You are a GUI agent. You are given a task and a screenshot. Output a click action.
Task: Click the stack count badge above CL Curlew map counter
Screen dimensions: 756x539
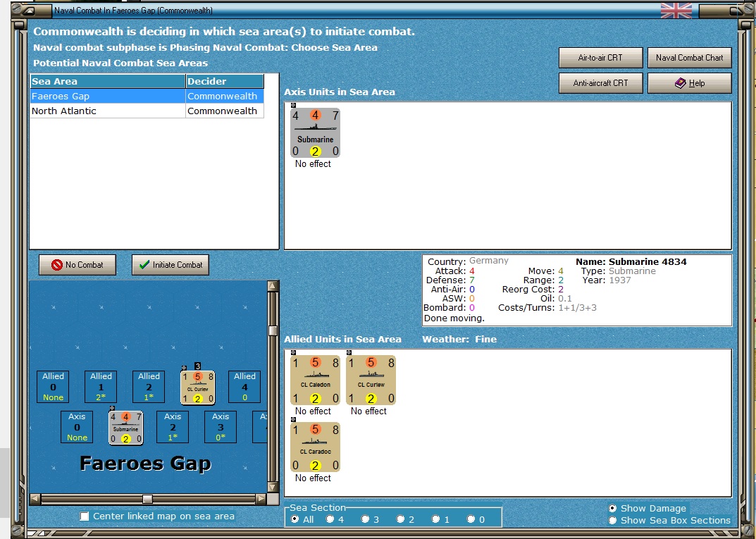tap(198, 366)
